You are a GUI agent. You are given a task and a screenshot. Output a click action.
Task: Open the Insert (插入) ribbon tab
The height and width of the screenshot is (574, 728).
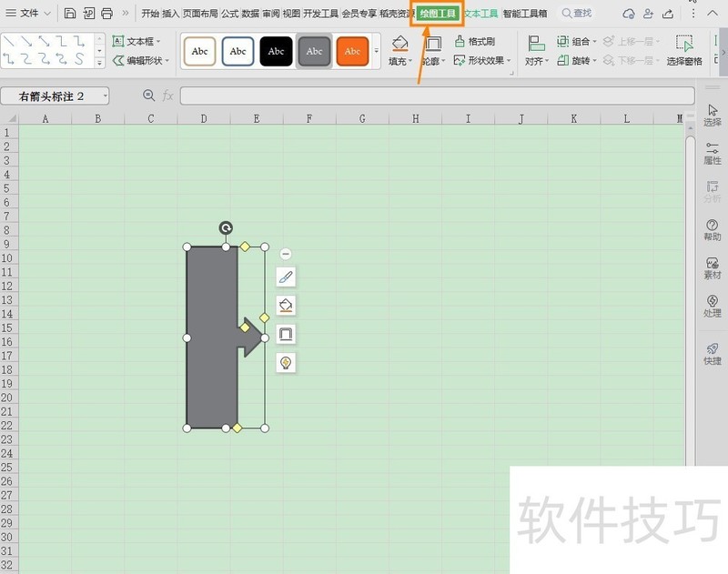[x=171, y=14]
